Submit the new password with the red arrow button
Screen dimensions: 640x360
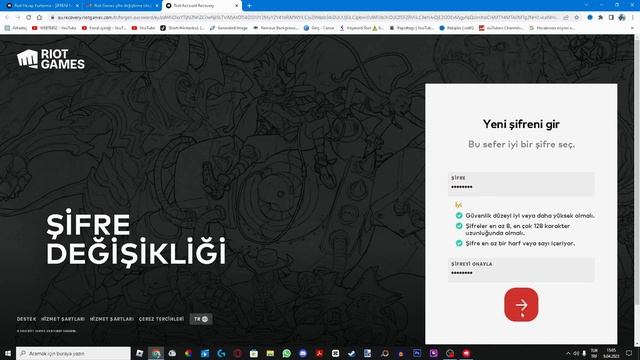pos(521,304)
